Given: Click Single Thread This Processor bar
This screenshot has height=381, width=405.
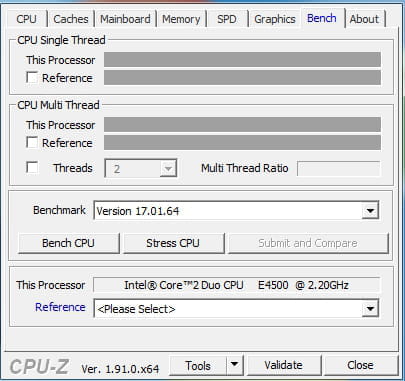Looking at the screenshot, I should click(x=242, y=60).
